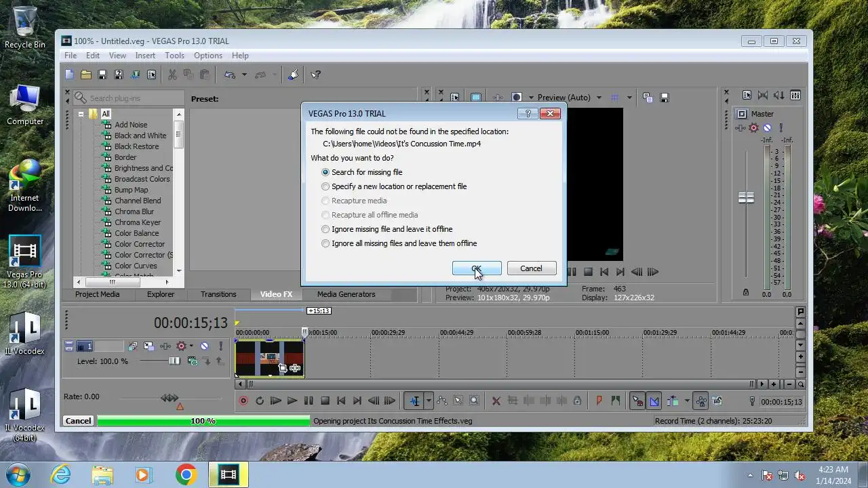Screen dimensions: 868x488
Task: Open Internet Explorer from the taskbar
Action: click(x=61, y=474)
